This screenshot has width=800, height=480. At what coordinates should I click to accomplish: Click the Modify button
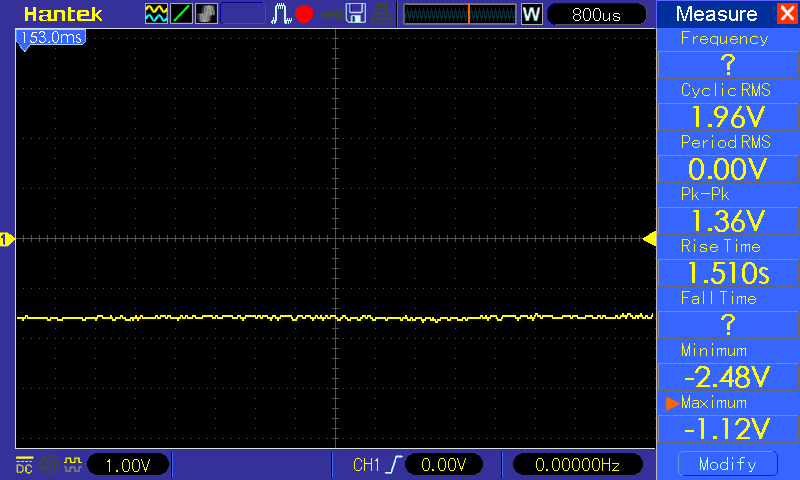(728, 464)
